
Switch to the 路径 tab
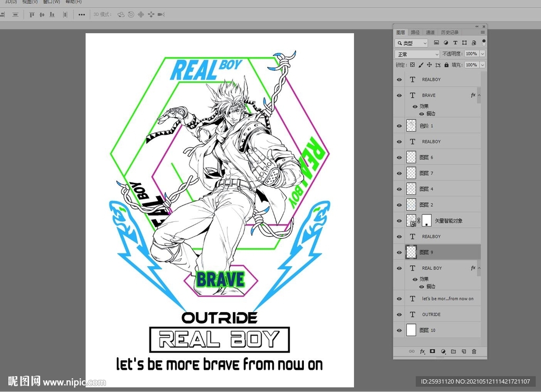[415, 32]
